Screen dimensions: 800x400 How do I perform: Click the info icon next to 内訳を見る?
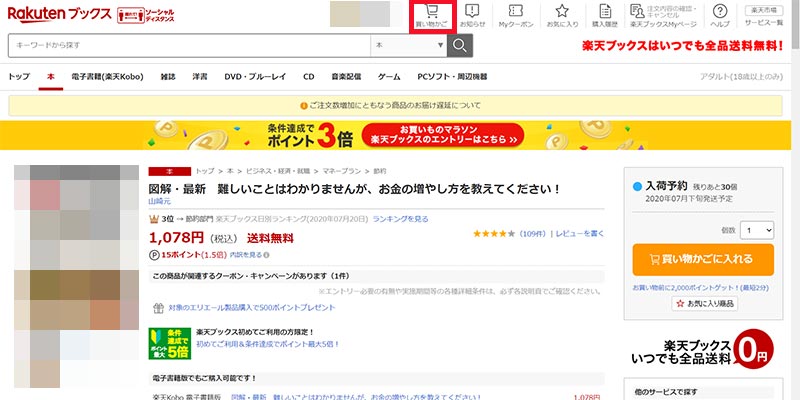pyautogui.click(x=266, y=255)
